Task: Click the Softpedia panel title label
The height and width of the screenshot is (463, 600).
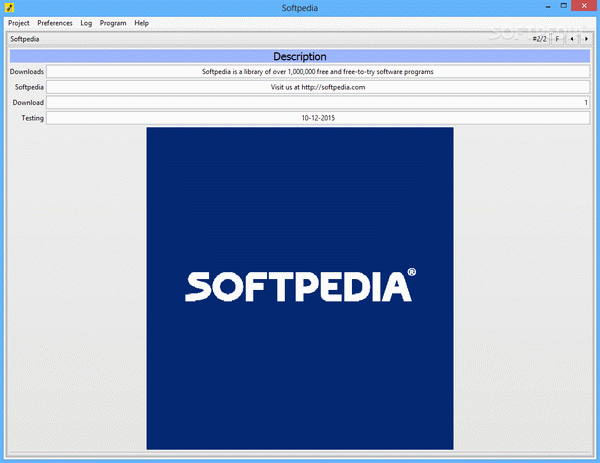Action: point(24,39)
